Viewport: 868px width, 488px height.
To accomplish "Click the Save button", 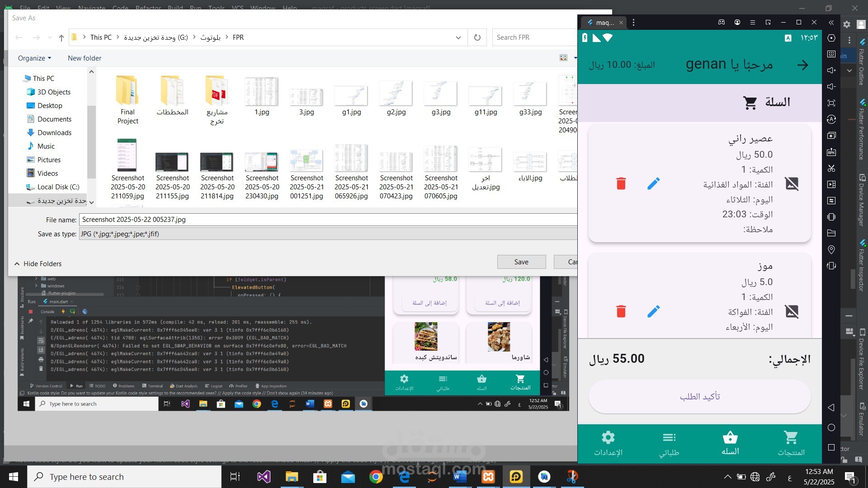I will click(521, 262).
